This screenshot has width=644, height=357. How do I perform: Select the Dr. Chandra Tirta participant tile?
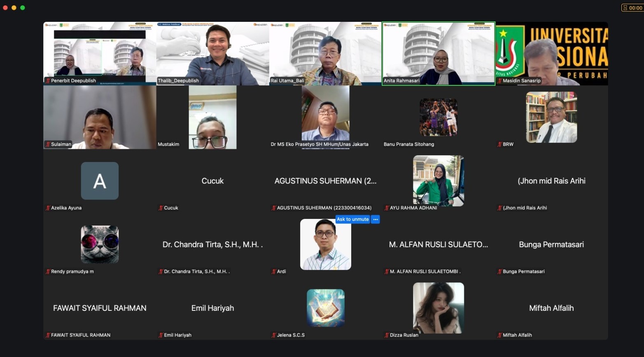click(x=212, y=244)
